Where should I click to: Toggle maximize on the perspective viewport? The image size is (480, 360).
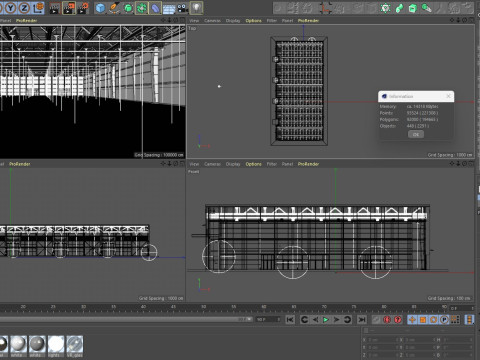182,20
